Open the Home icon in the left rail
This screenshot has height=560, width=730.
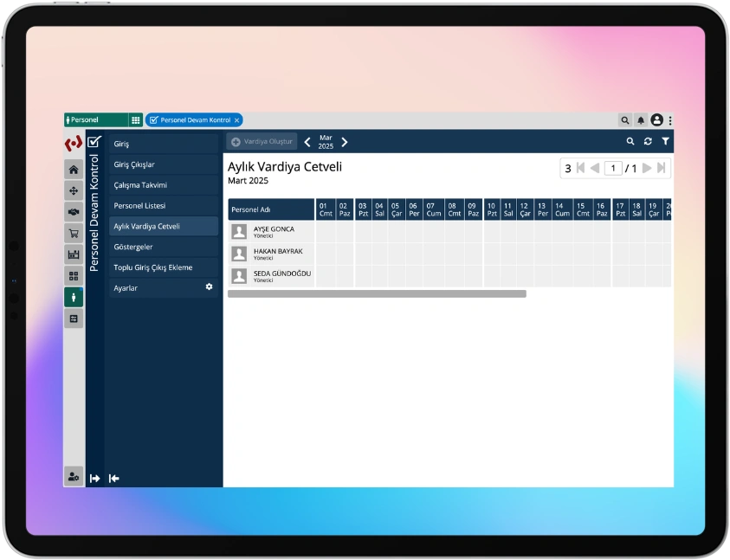[74, 170]
